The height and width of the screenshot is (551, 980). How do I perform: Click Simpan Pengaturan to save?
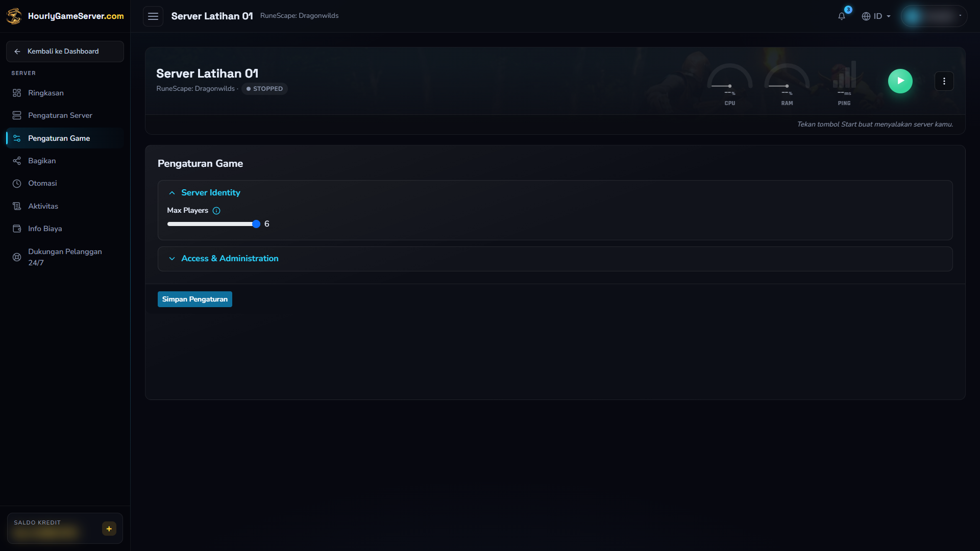click(195, 299)
